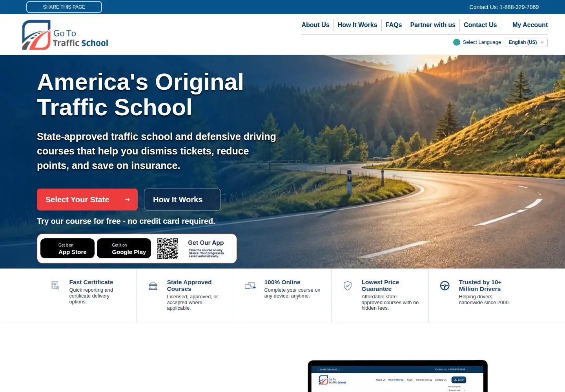
Task: Click the SHARE THIS PAGE button
Action: tap(64, 7)
